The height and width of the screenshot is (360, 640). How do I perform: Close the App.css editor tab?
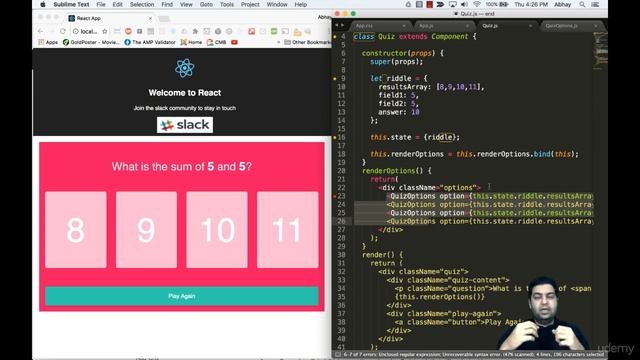[x=404, y=26]
